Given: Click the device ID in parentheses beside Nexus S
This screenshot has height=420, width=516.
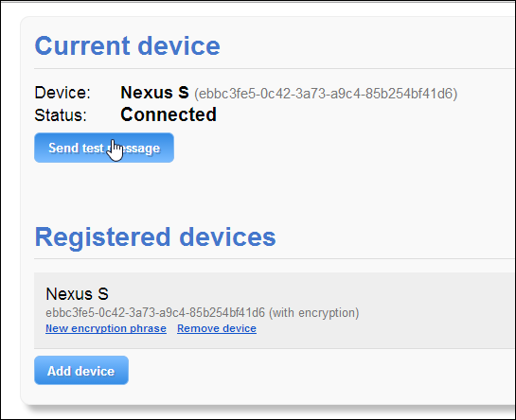Looking at the screenshot, I should pos(326,94).
